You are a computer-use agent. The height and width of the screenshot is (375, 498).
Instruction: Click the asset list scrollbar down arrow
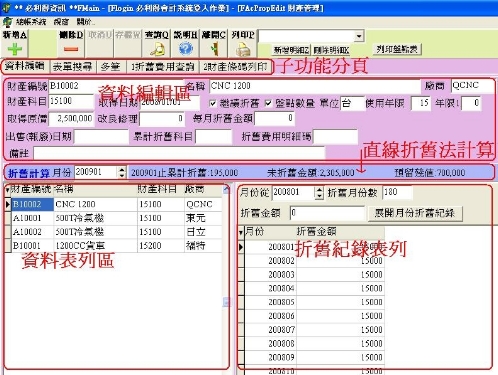pos(226,302)
